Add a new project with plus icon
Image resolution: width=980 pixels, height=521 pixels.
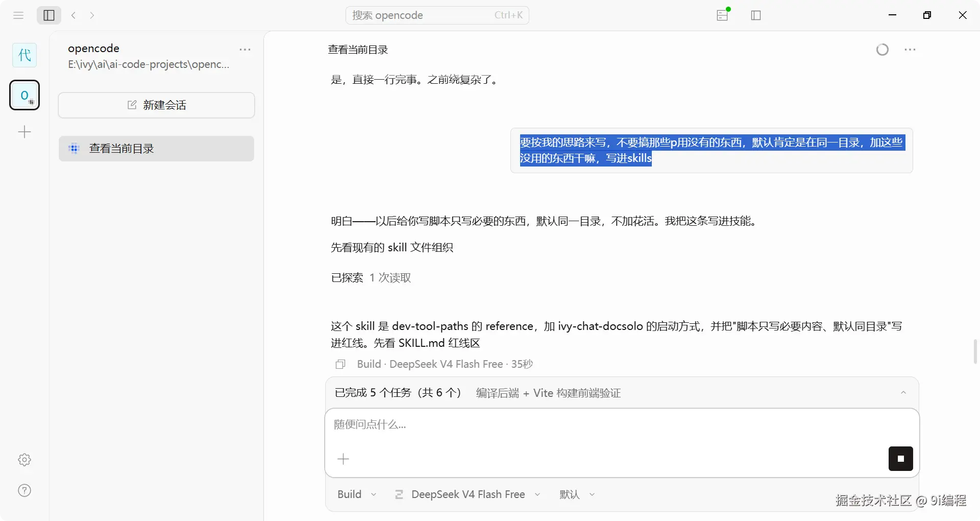(24, 132)
